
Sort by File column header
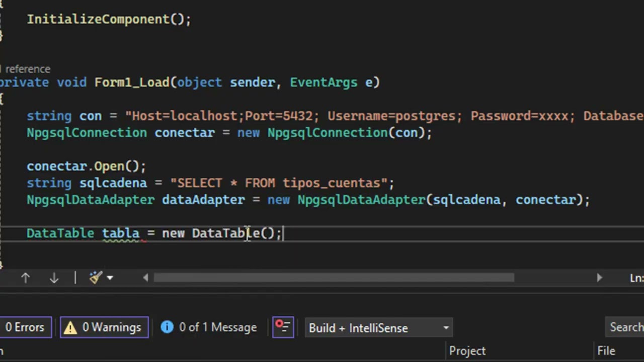coord(606,351)
